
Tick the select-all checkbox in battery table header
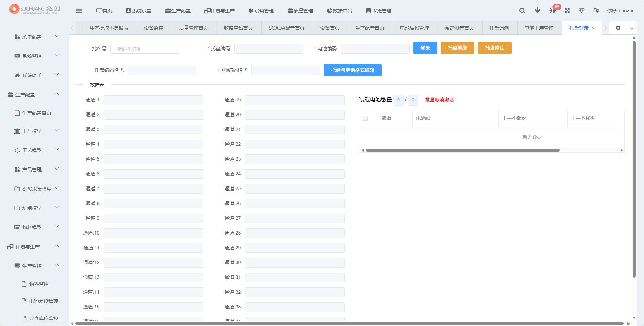click(365, 118)
